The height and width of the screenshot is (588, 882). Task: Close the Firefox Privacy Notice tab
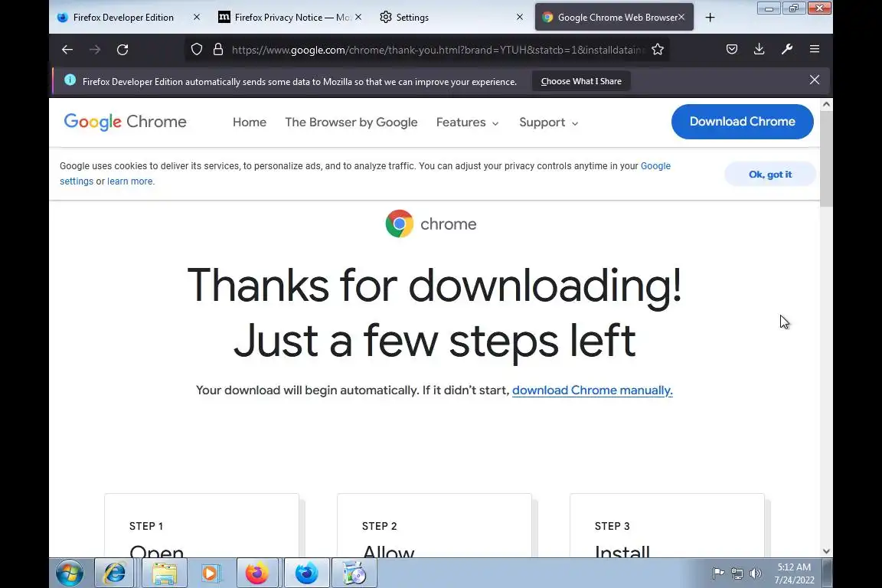pyautogui.click(x=358, y=18)
